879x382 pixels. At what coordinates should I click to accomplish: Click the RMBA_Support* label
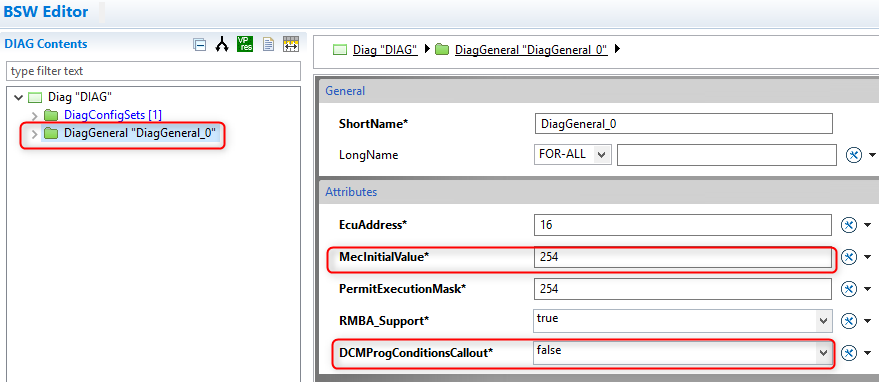(x=384, y=321)
